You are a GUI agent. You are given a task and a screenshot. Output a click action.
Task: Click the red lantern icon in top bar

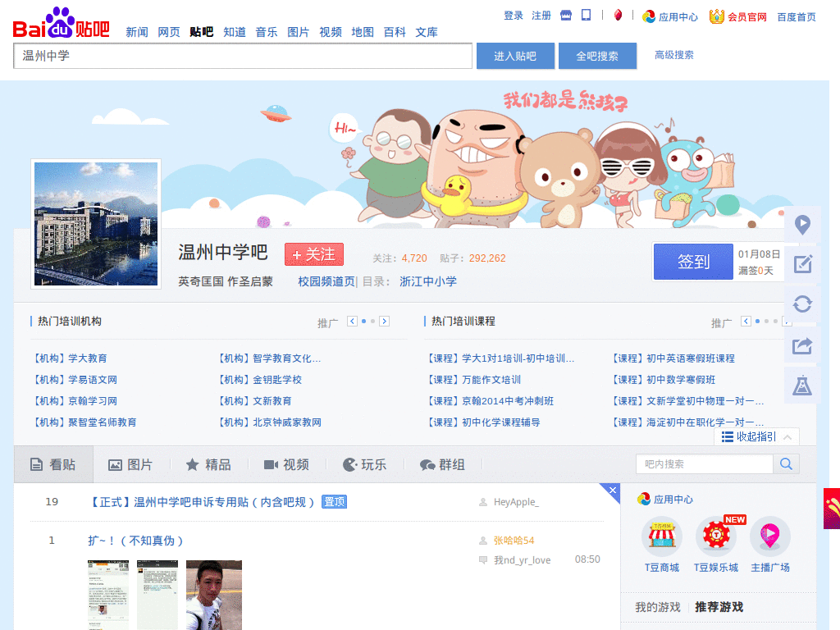[x=618, y=15]
